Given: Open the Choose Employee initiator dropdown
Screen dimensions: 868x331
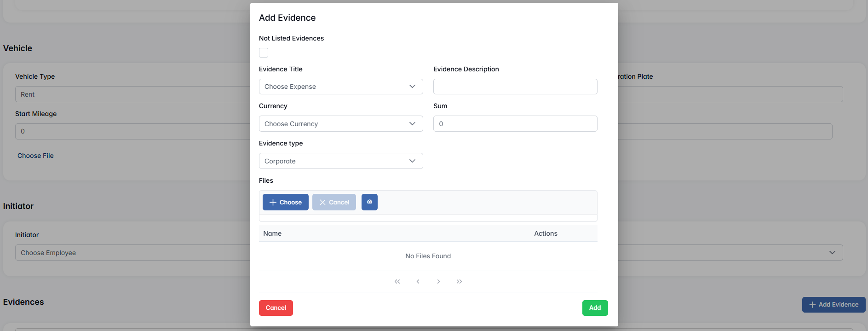Looking at the screenshot, I should click(x=133, y=253).
